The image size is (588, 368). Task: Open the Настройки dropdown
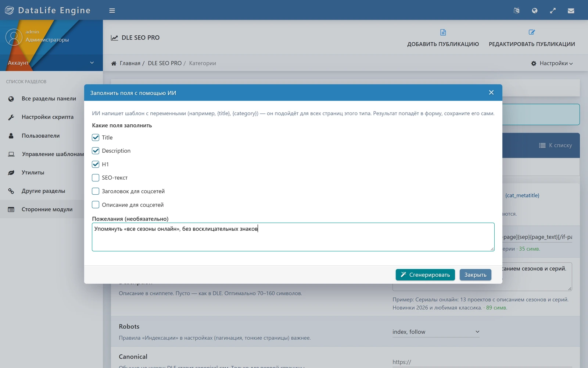pos(552,63)
